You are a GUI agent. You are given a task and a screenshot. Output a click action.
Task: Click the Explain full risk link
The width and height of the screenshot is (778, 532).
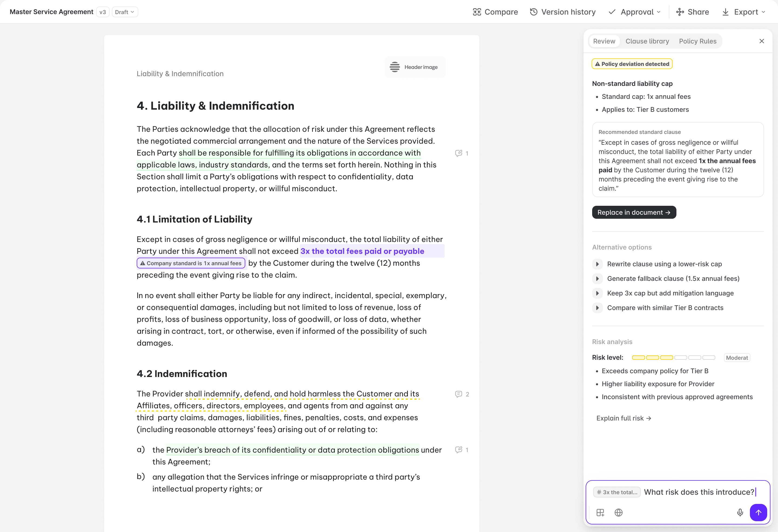point(623,418)
